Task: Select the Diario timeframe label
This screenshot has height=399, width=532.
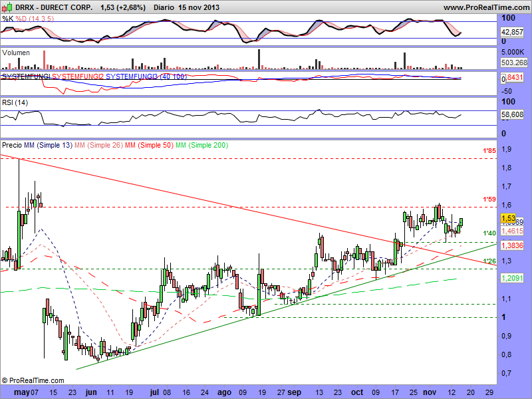Action: point(164,7)
